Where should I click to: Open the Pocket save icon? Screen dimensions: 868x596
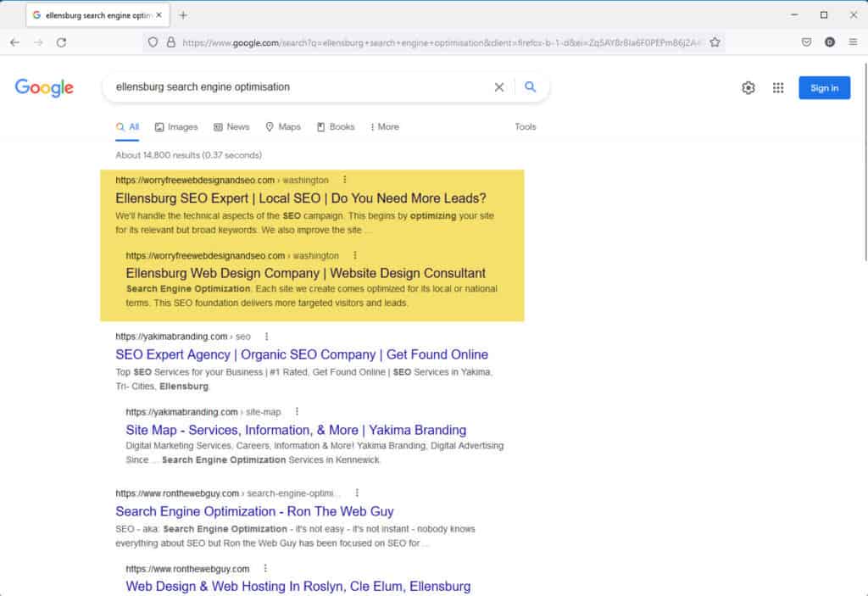(x=807, y=42)
